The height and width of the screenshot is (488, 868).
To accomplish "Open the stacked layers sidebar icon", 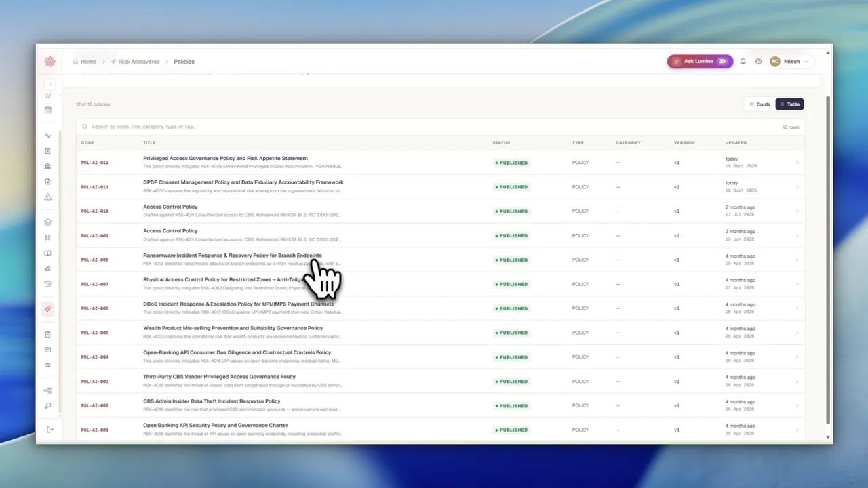I will (x=47, y=222).
